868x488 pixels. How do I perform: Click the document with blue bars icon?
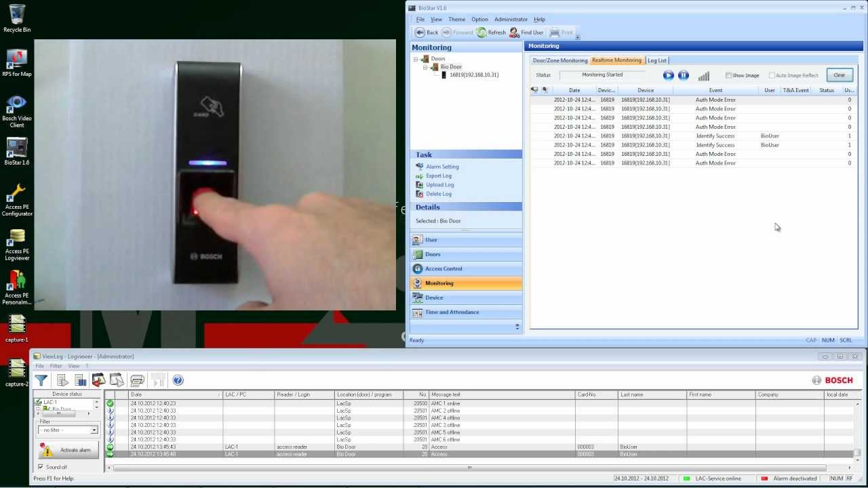click(81, 380)
